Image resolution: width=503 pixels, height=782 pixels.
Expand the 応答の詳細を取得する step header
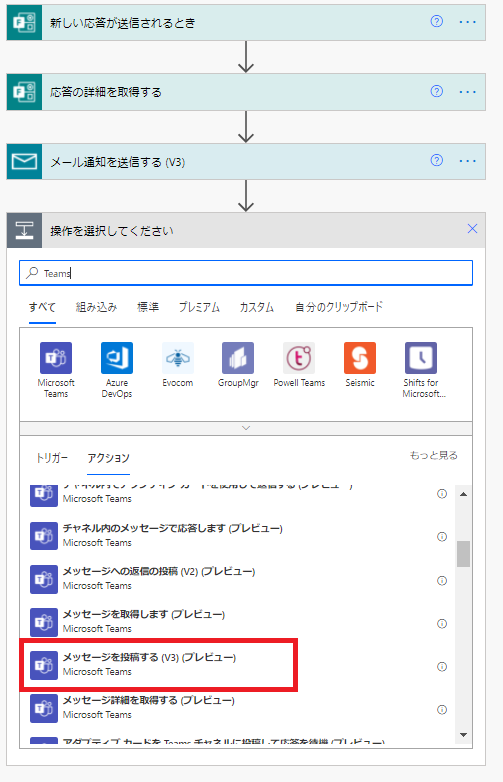tap(246, 92)
